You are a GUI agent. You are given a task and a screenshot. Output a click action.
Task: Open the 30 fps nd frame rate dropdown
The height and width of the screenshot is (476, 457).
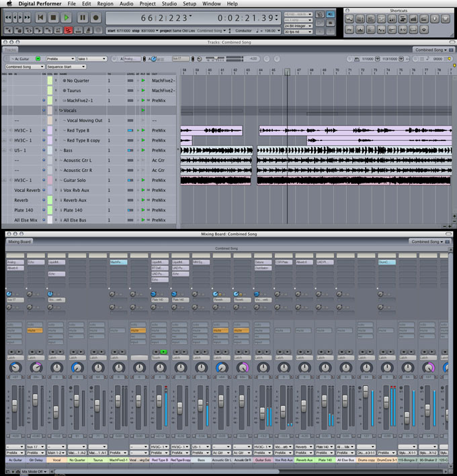[x=298, y=32]
